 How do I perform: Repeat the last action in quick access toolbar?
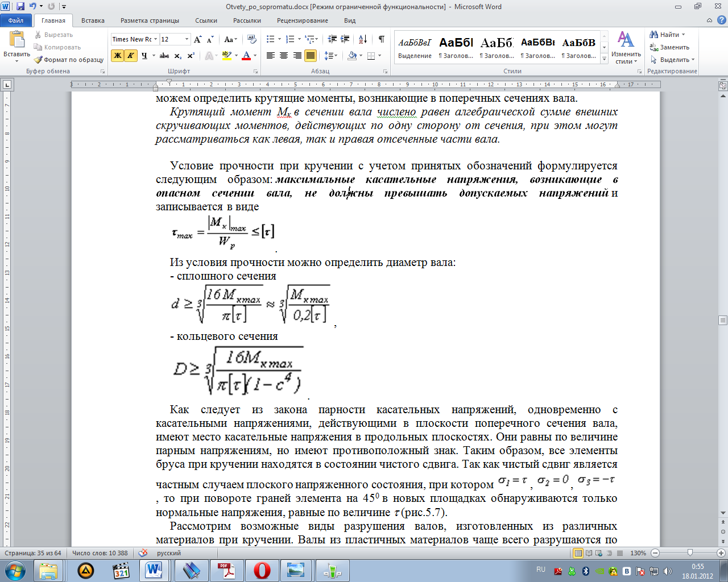51,6
